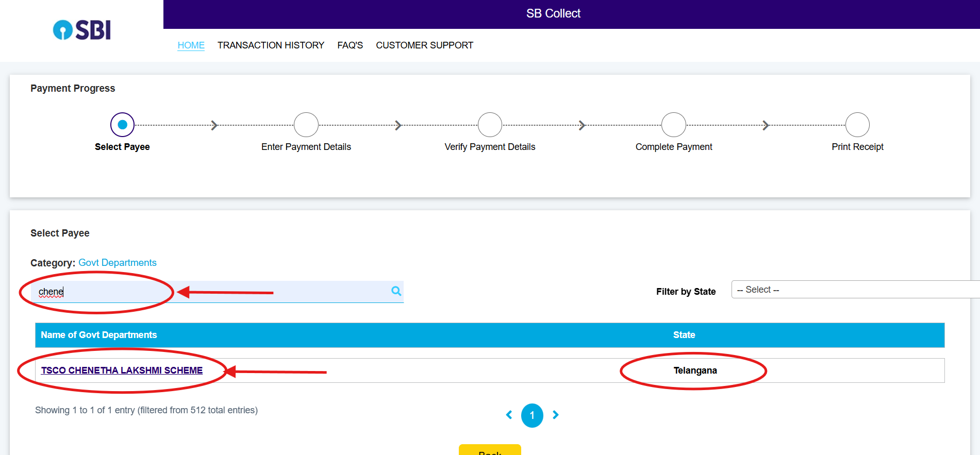Open FAQ'S menu item
Image resolution: width=980 pixels, height=455 pixels.
350,45
